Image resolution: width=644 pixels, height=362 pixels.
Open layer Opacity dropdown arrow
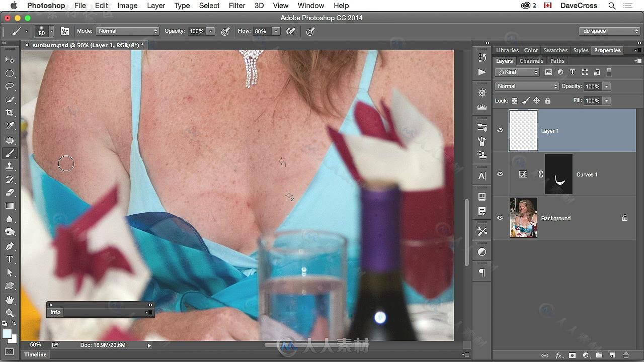pos(607,86)
